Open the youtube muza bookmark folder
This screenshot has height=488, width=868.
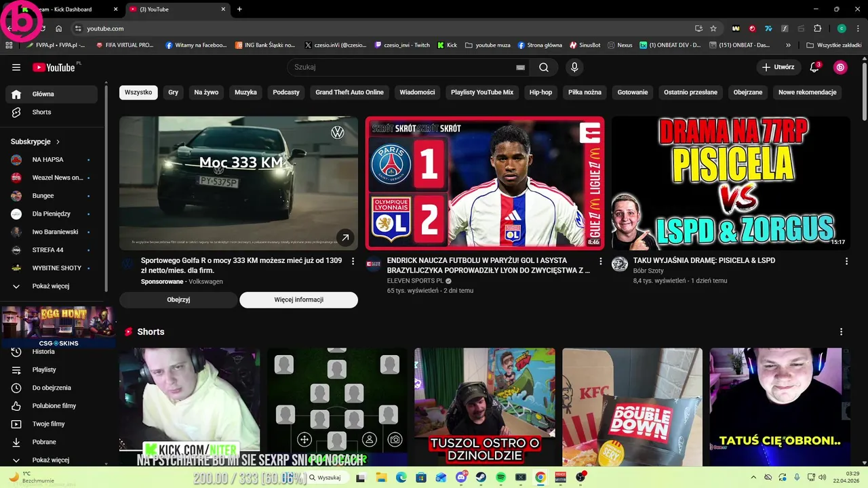(x=488, y=45)
